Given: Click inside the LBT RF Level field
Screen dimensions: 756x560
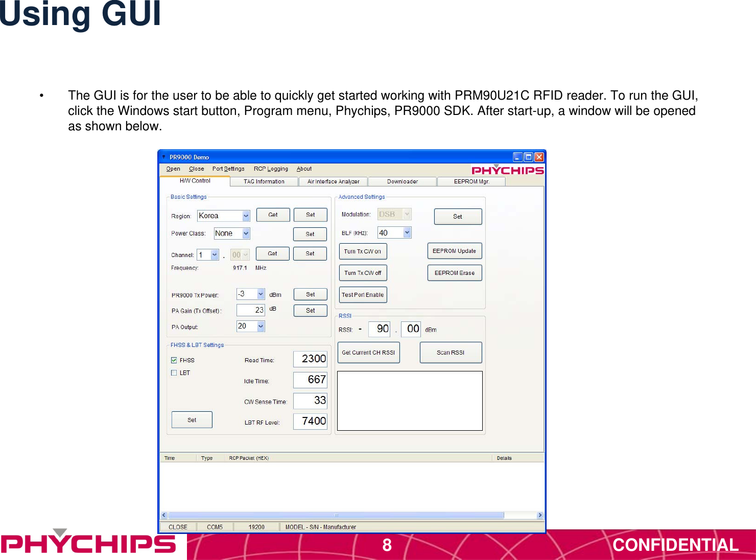Looking at the screenshot, I should (x=310, y=421).
